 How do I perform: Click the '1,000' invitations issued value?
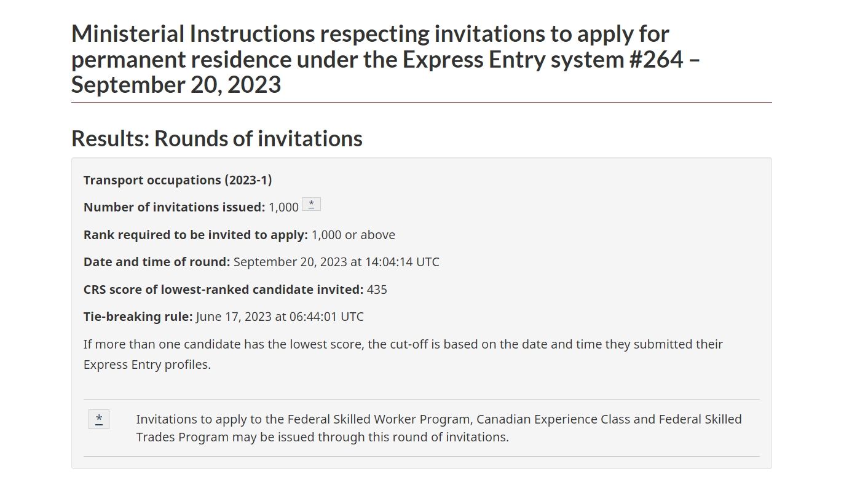(283, 207)
